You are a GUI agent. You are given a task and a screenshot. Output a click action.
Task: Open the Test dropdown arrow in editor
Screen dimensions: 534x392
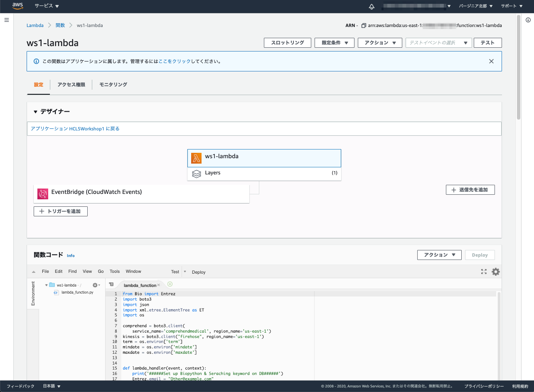[185, 272]
